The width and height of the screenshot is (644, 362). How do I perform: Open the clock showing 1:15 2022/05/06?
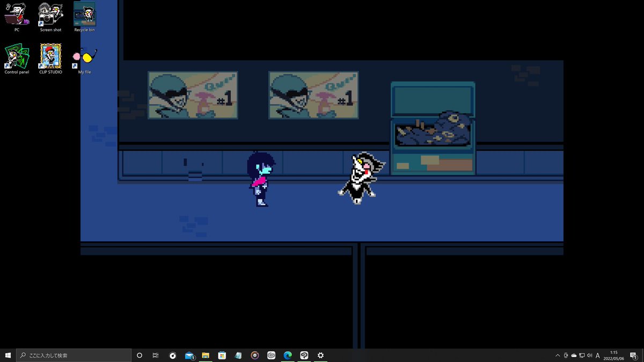pos(613,355)
